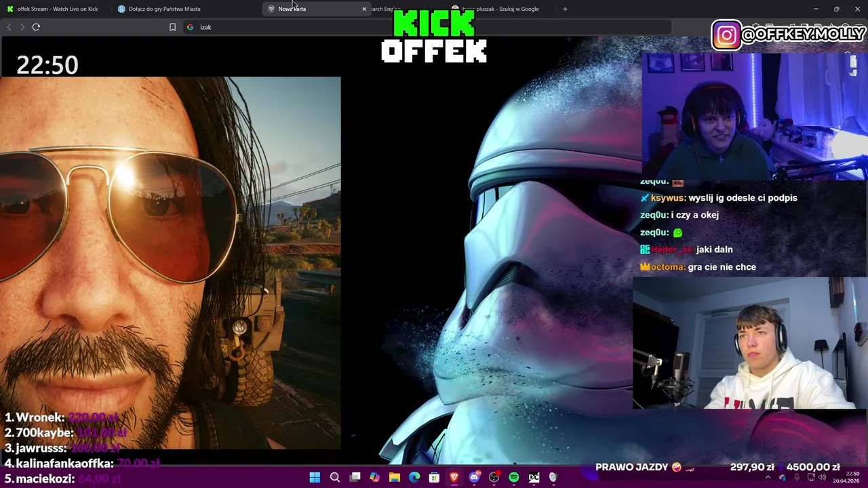The height and width of the screenshot is (488, 868).
Task: Open the DC app on the taskbar
Action: tap(534, 478)
